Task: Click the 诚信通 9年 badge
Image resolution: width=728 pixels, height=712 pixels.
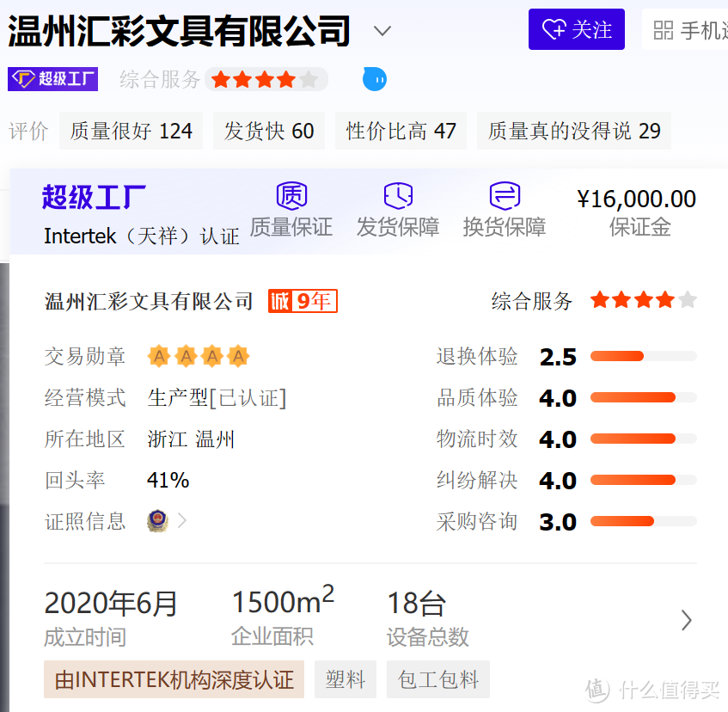Action: pos(303,301)
